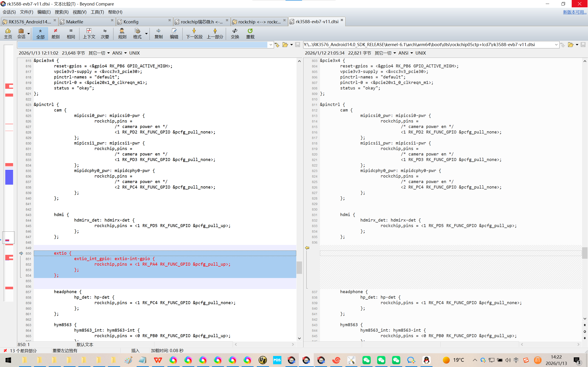Click the 新版本可用 link
Viewport: 588px width, 367px height.
574,12
